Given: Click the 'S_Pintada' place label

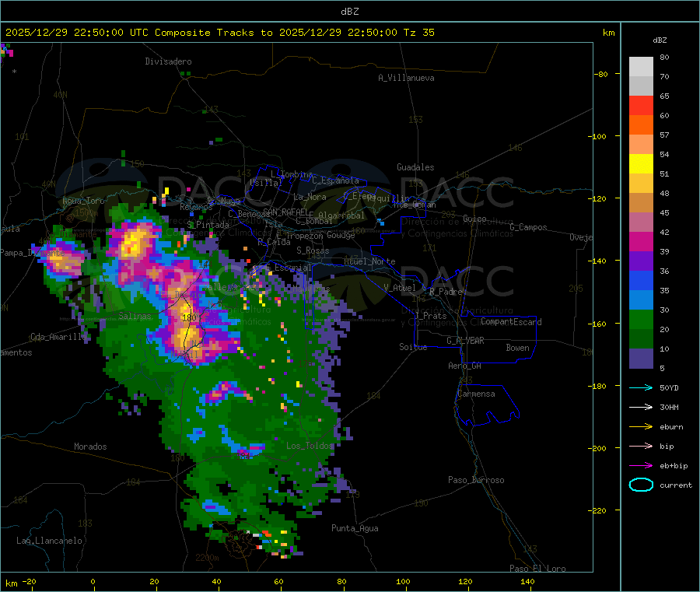Looking at the screenshot, I should pos(208,225).
